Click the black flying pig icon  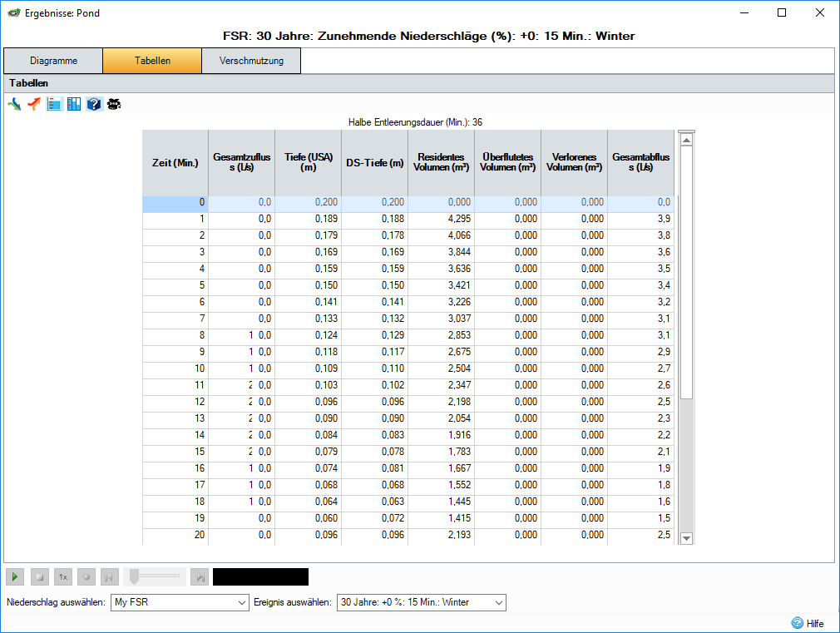114,104
